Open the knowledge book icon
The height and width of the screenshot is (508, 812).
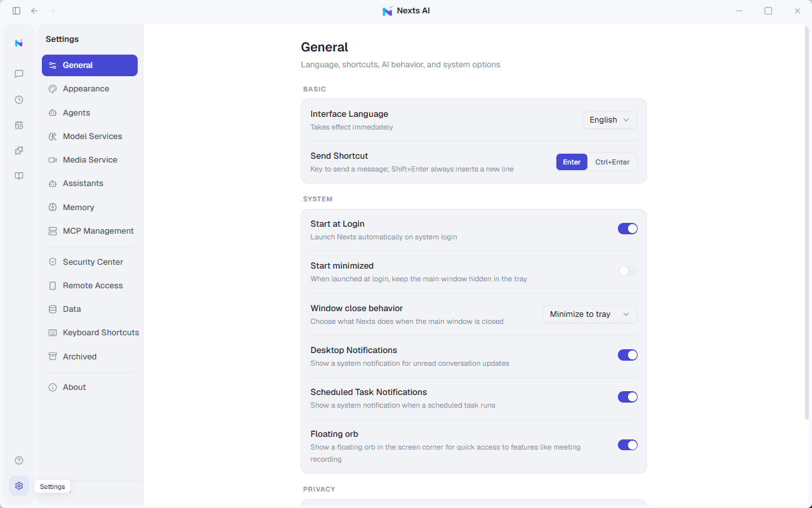pyautogui.click(x=19, y=176)
